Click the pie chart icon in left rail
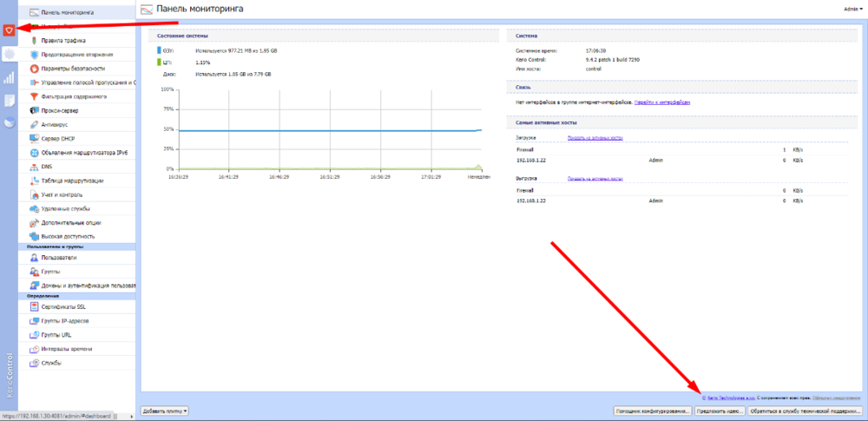The height and width of the screenshot is (421, 868). point(10,122)
